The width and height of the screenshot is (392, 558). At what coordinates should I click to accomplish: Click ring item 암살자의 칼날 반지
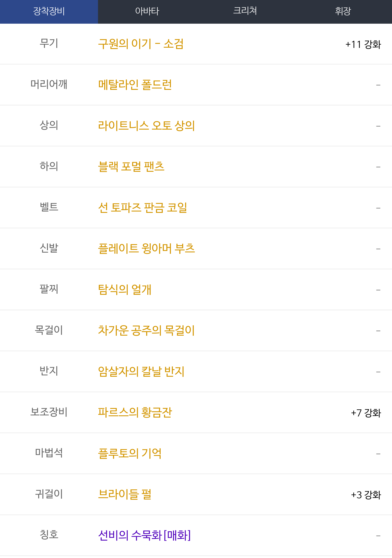point(141,372)
